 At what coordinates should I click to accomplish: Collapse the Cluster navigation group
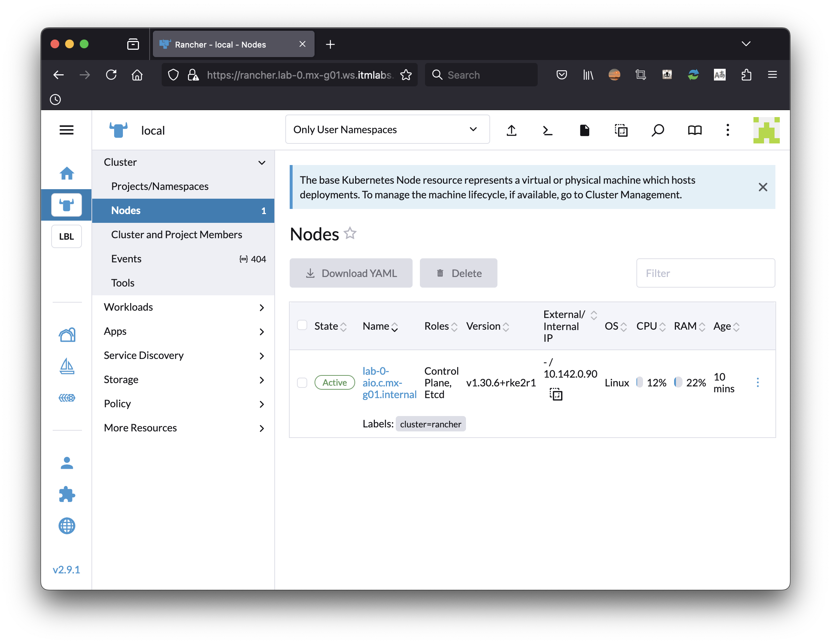coord(262,162)
